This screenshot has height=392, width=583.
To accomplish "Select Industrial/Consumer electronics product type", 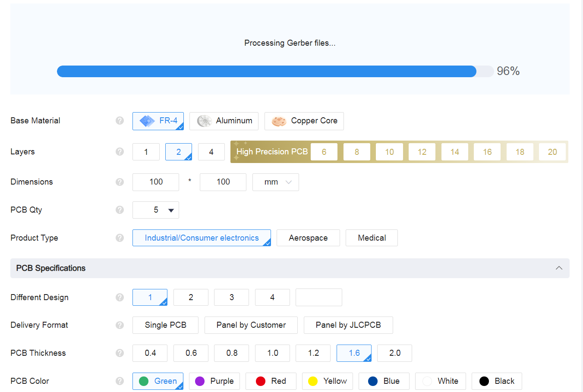I will [202, 238].
